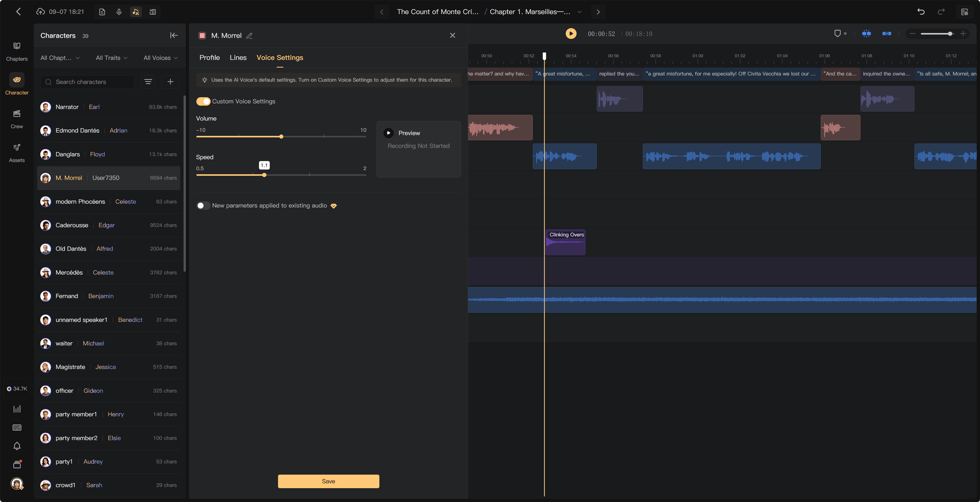The height and width of the screenshot is (502, 980).
Task: Toggle the snap alignment icon in timeline toolbar
Action: coord(867,34)
